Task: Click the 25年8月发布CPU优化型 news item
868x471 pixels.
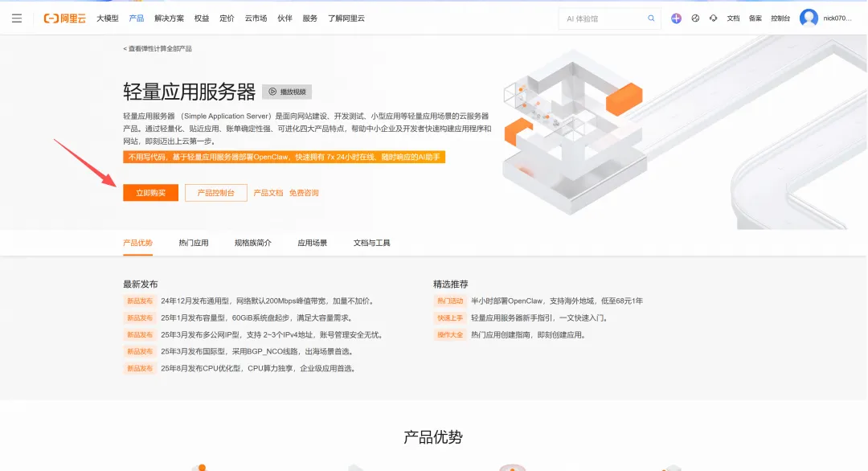Action: coord(258,368)
